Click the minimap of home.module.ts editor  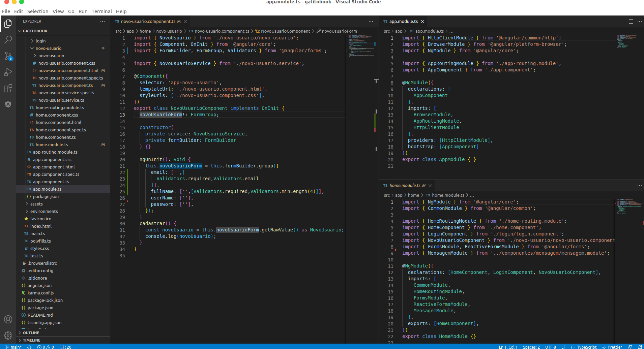629,271
